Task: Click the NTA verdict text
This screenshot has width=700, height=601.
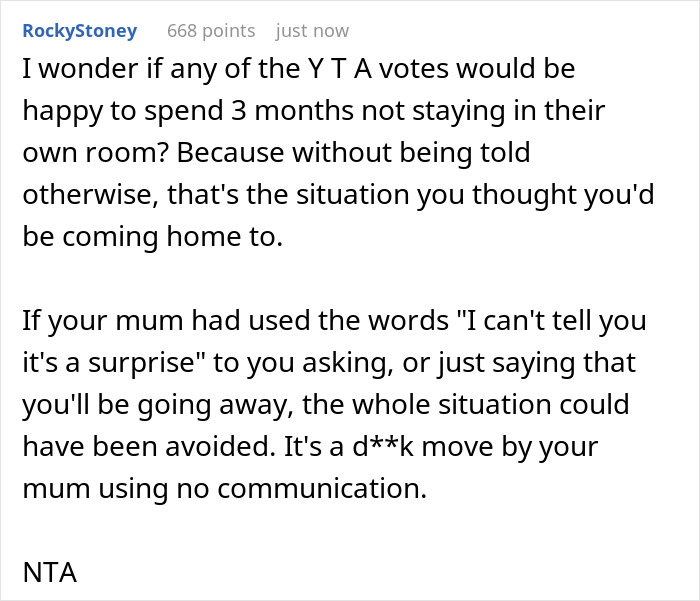Action: (49, 575)
